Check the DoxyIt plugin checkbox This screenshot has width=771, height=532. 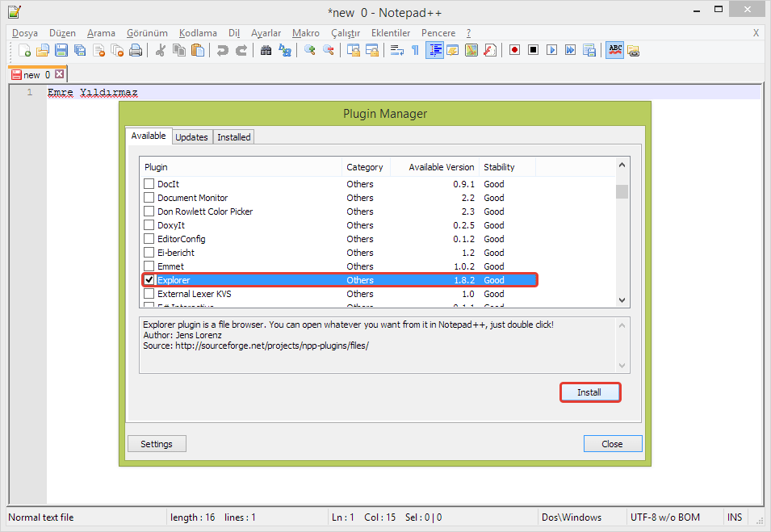tap(149, 225)
